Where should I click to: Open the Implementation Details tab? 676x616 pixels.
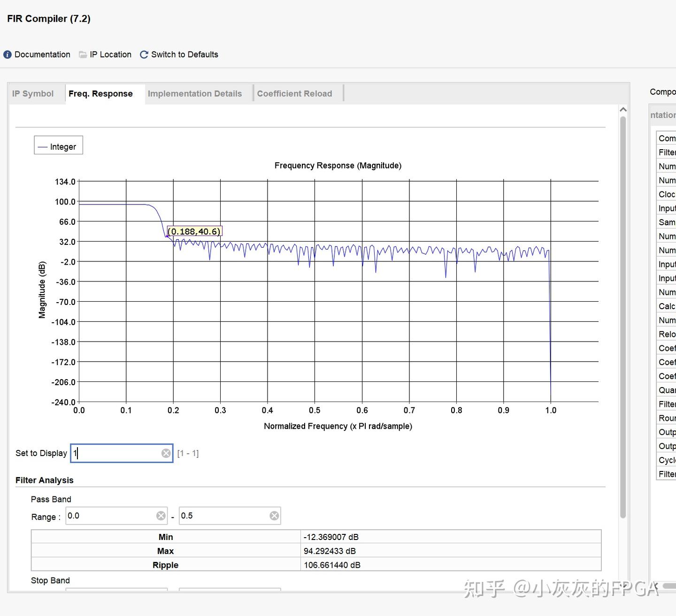(x=195, y=93)
